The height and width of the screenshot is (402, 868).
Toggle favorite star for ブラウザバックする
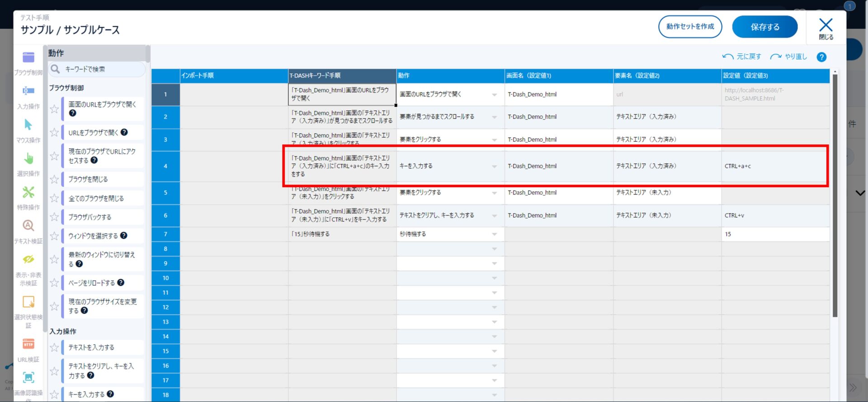pos(55,217)
